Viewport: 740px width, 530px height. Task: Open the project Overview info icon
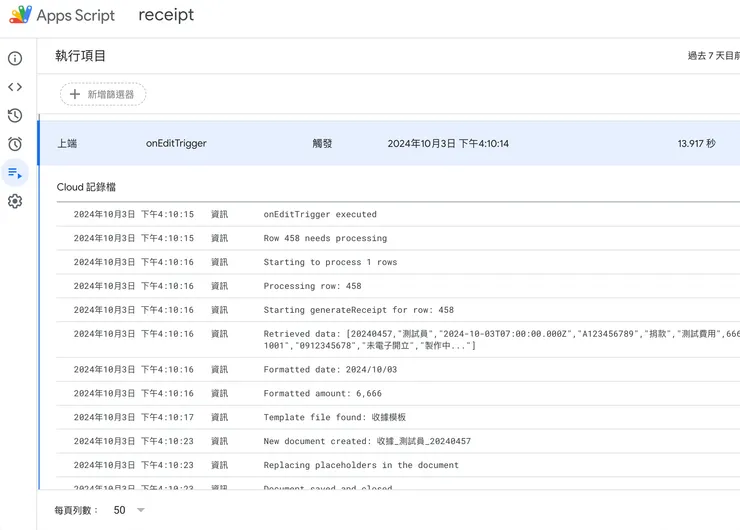click(15, 59)
